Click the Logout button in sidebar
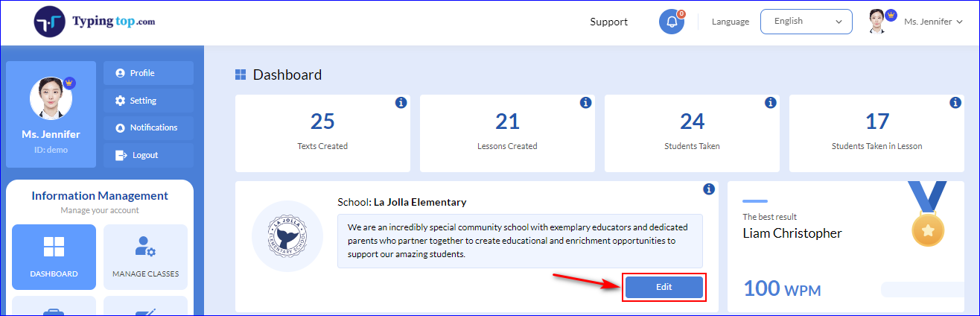 pos(148,155)
